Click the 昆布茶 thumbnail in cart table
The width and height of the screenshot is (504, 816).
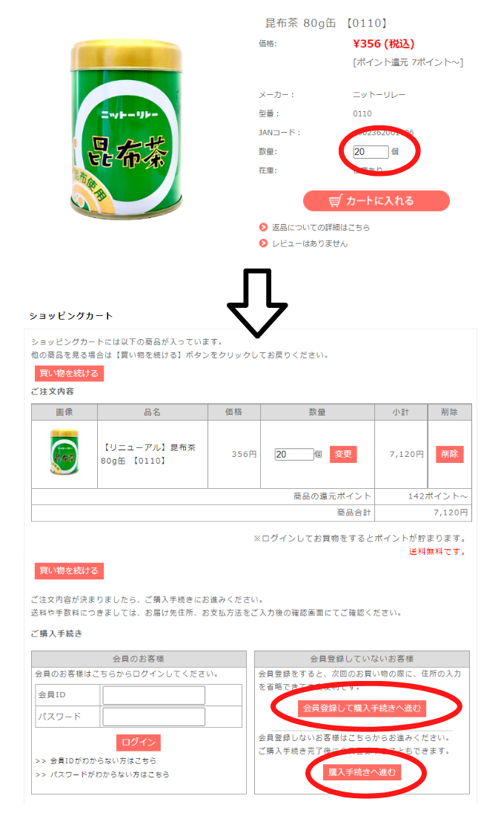point(64,451)
